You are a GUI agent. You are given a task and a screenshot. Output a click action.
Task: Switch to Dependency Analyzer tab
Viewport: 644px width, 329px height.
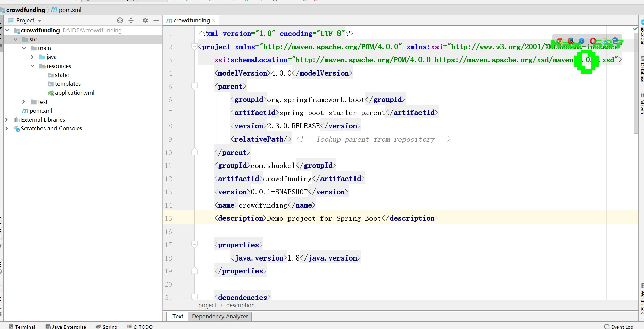(x=220, y=316)
